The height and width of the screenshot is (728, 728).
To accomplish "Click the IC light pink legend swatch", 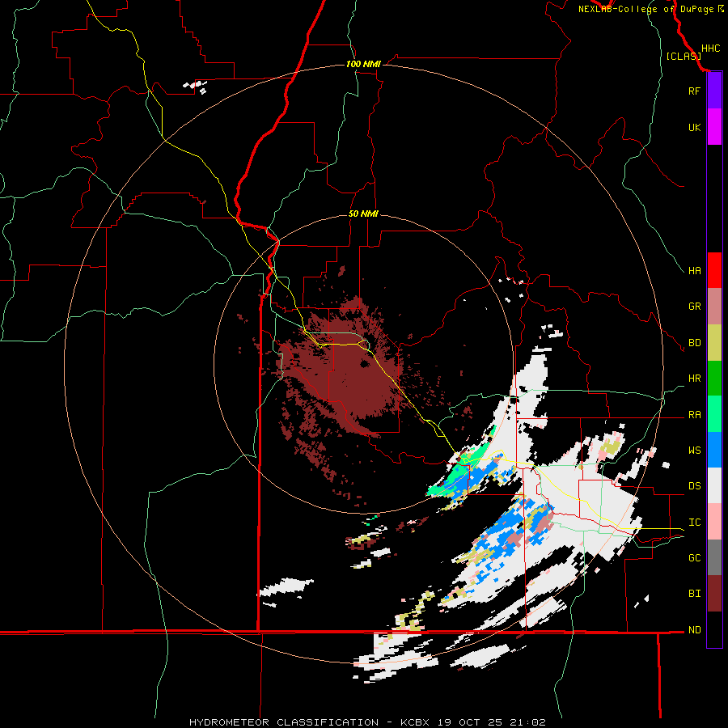I will tap(714, 522).
